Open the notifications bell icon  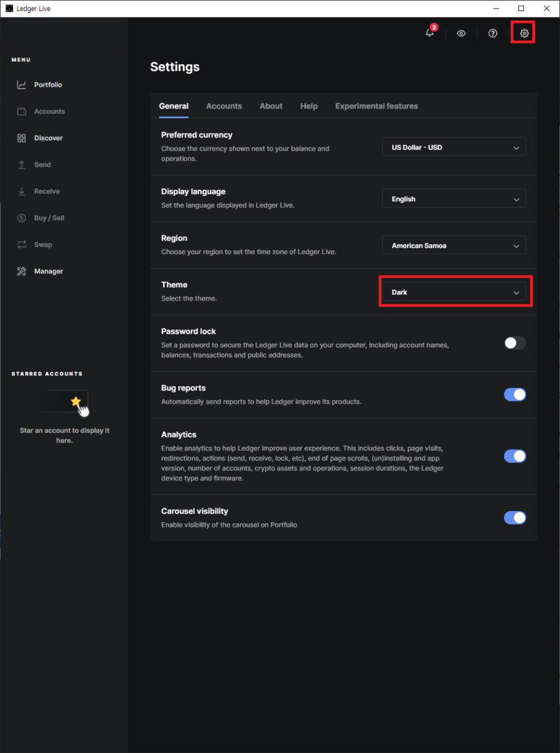tap(430, 32)
